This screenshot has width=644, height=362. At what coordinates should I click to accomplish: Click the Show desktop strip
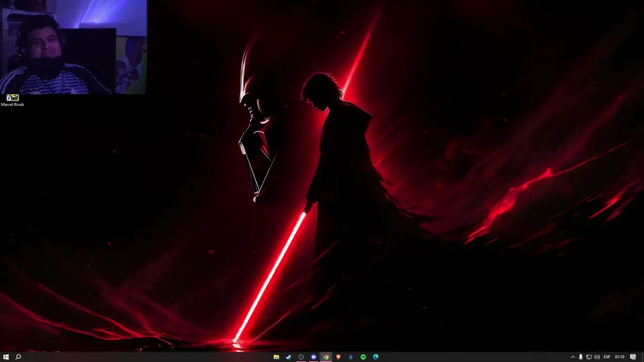tap(642, 357)
